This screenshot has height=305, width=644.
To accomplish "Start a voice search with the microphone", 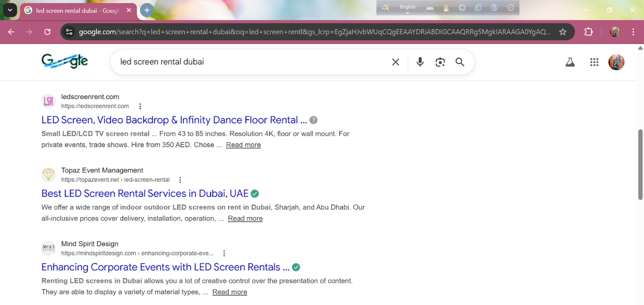I will tap(420, 62).
